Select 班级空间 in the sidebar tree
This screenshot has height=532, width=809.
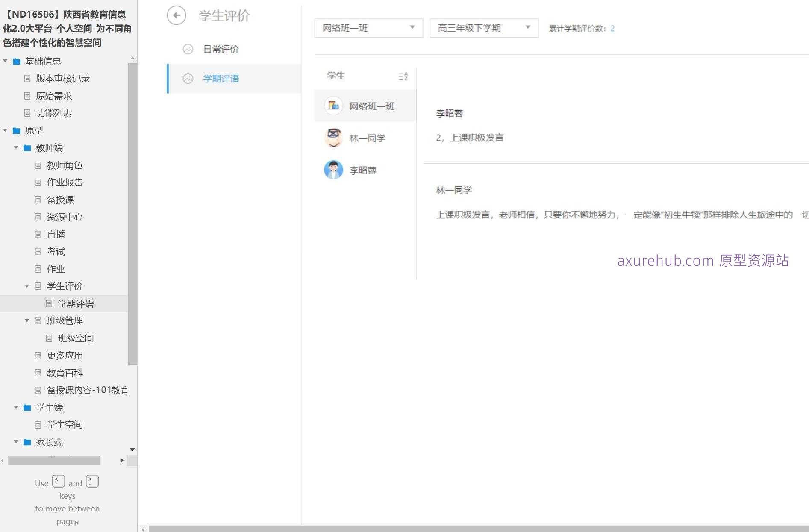[x=75, y=338]
